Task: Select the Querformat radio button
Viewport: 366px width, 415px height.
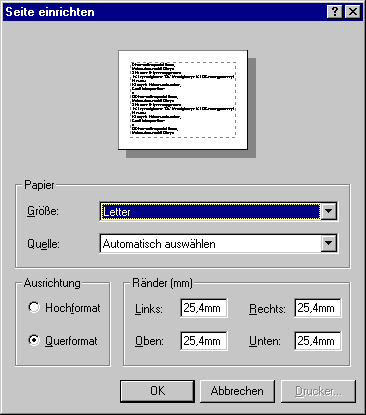Action: [x=34, y=340]
